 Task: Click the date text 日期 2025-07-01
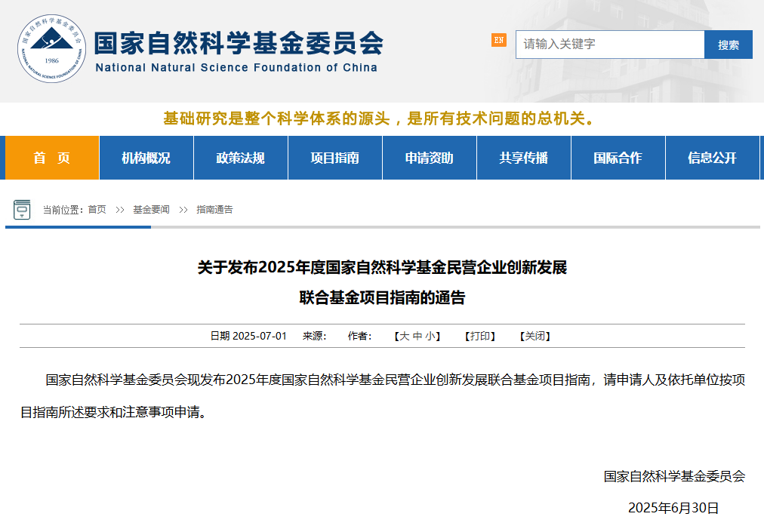tap(248, 336)
